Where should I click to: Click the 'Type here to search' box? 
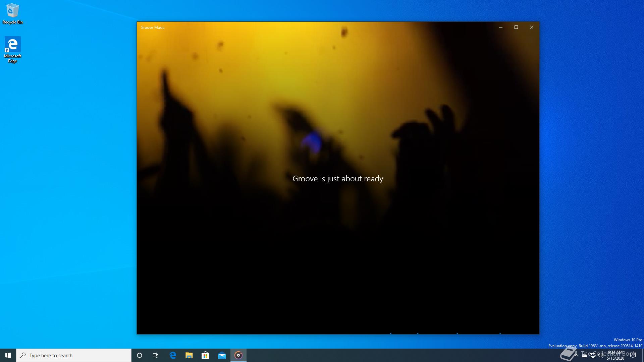click(x=74, y=355)
